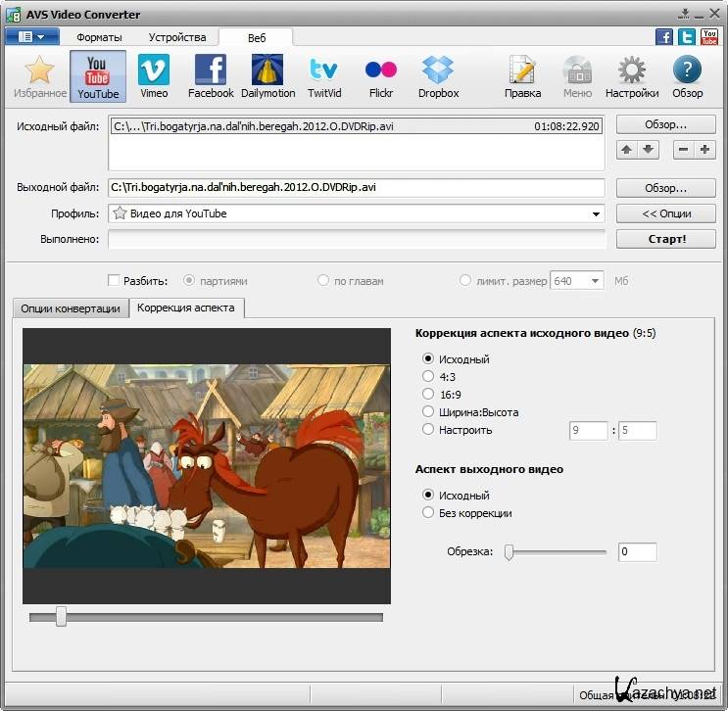Click the output file path field
The image size is (728, 711).
coord(356,188)
